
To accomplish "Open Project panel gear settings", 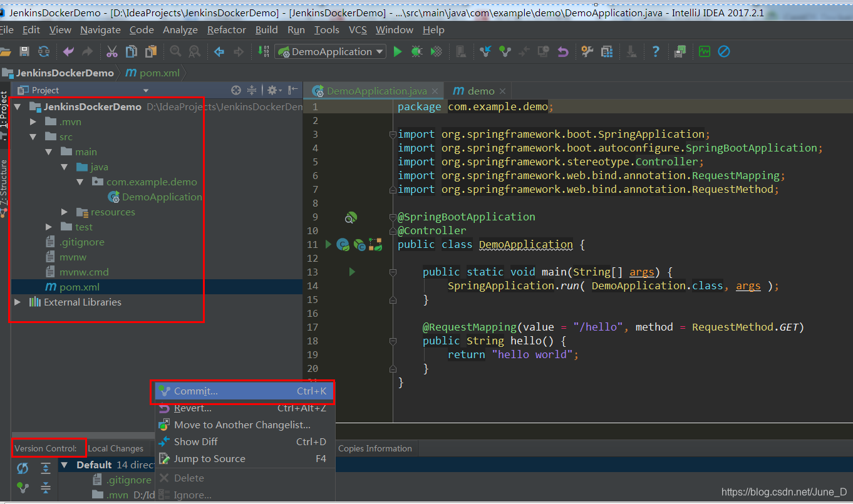I will pyautogui.click(x=274, y=90).
